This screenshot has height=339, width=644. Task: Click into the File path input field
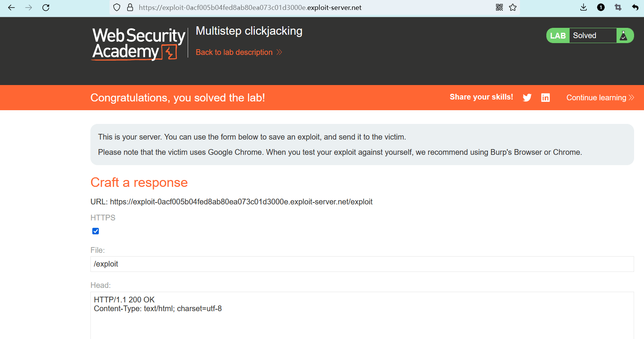[362, 264]
